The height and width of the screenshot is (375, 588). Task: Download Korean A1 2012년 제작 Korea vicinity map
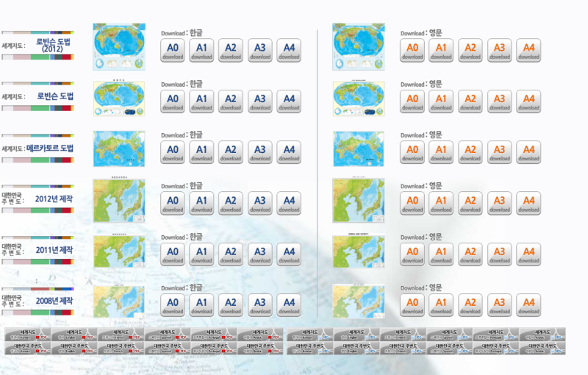(x=201, y=203)
